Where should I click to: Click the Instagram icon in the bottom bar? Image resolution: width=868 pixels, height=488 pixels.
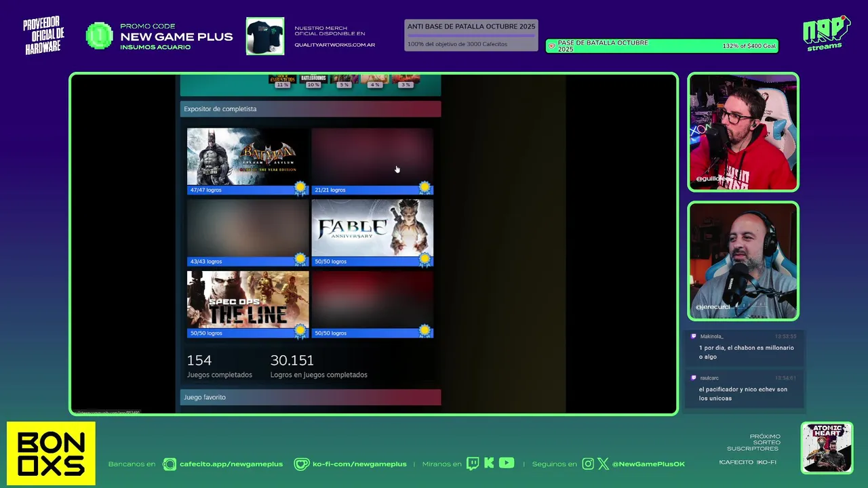588,464
